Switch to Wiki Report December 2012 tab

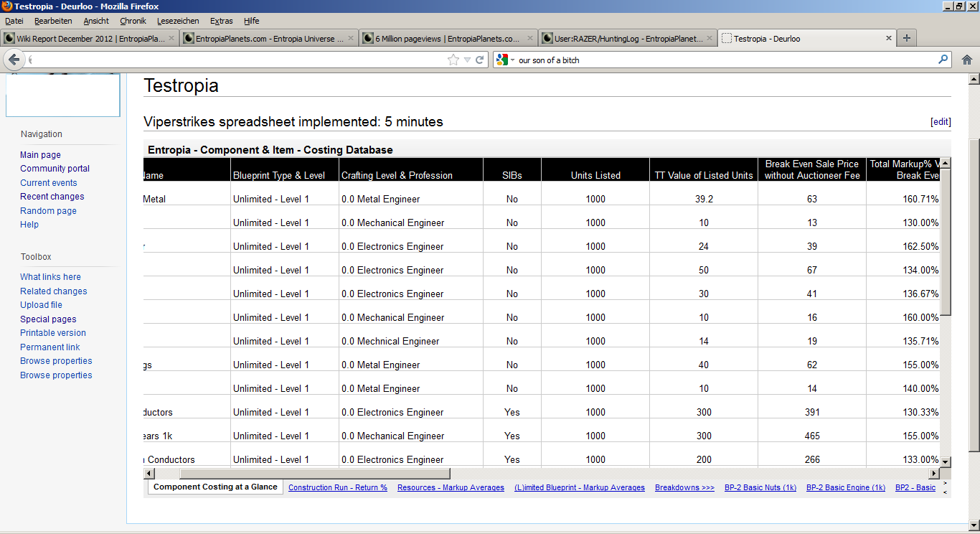point(90,39)
